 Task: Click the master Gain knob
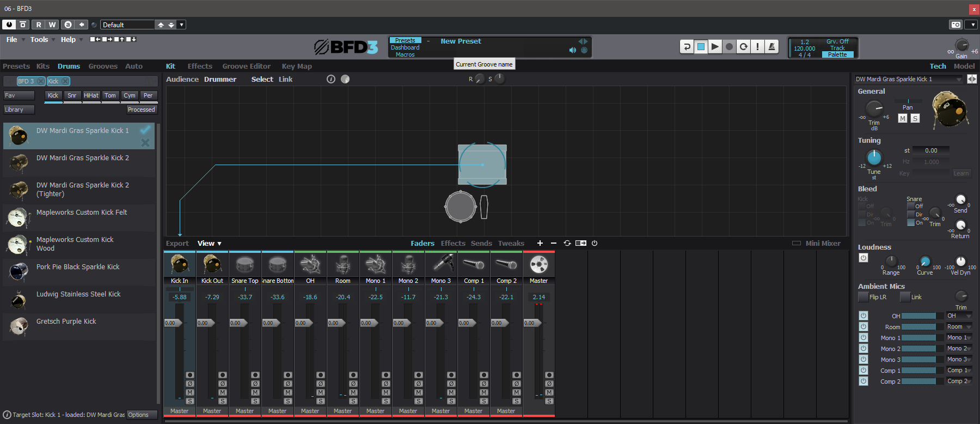962,45
